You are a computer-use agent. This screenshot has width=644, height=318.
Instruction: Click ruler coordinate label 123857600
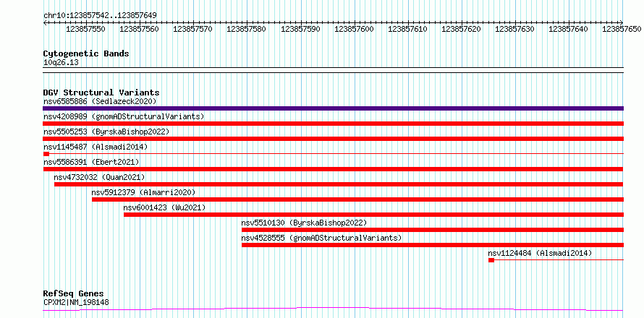354,29
